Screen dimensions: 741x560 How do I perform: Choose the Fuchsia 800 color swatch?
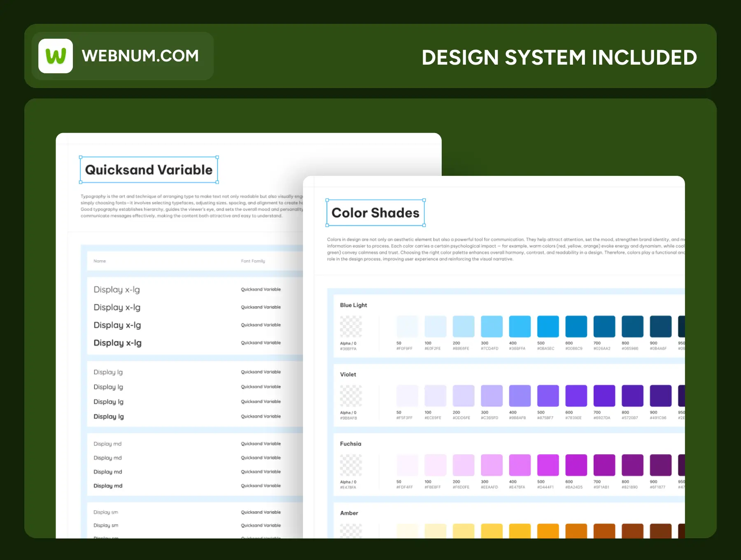tap(632, 465)
